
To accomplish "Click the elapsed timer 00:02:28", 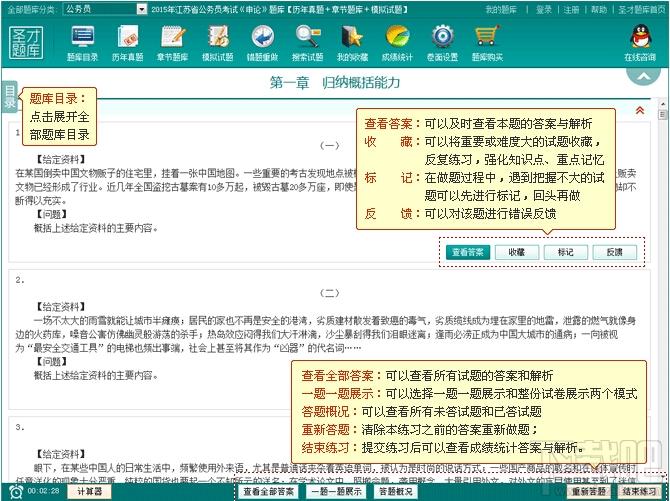I will [43, 491].
